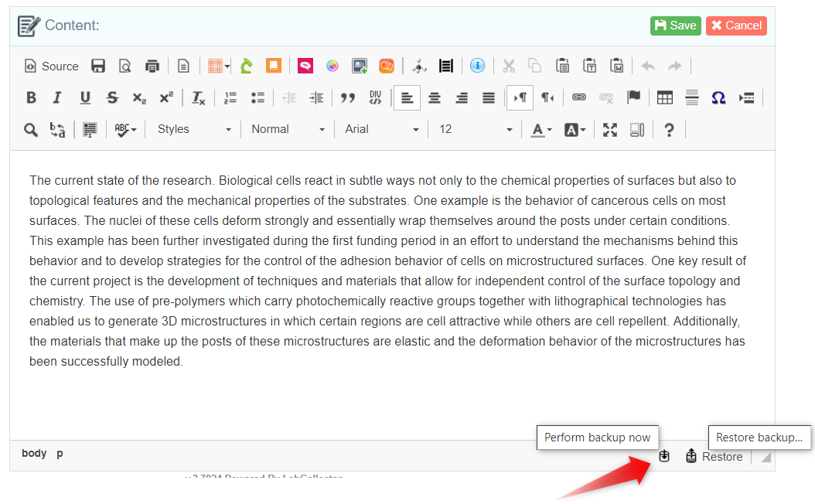Toggle subscript formatting

click(139, 97)
